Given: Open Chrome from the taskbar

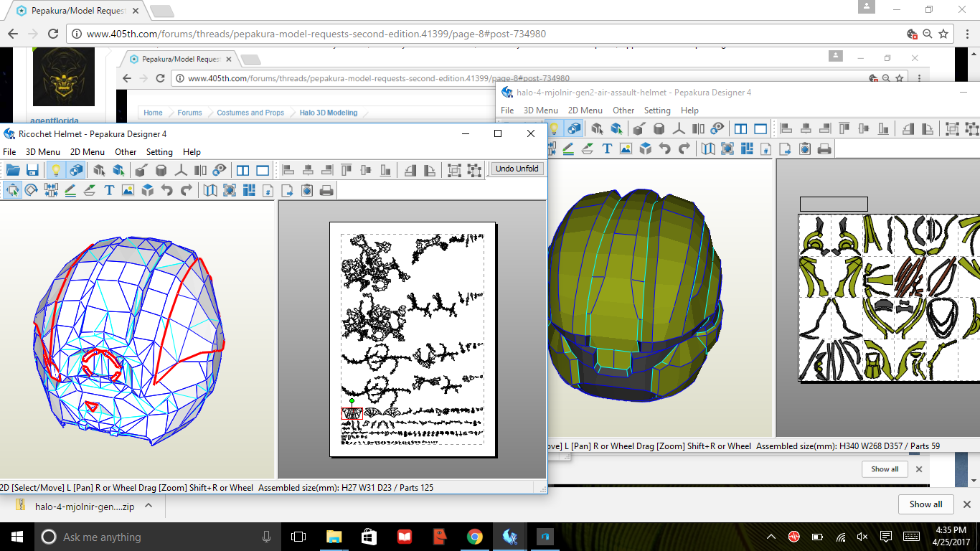Looking at the screenshot, I should pyautogui.click(x=474, y=537).
